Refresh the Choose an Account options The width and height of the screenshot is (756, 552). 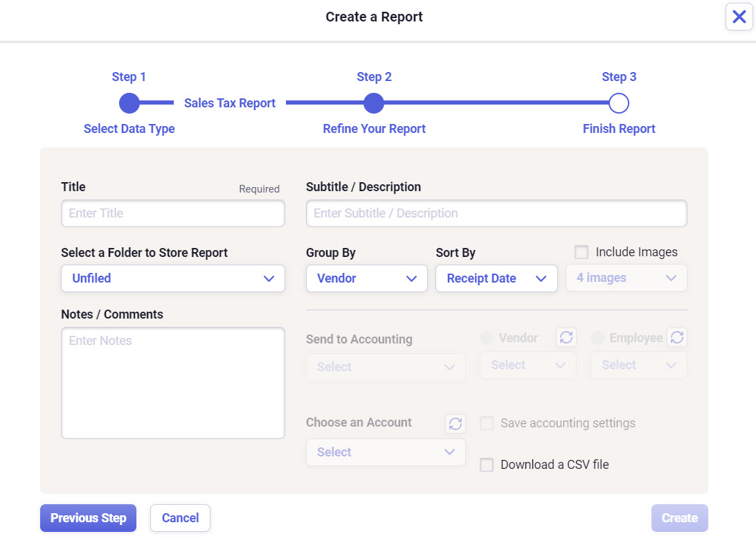pyautogui.click(x=455, y=423)
